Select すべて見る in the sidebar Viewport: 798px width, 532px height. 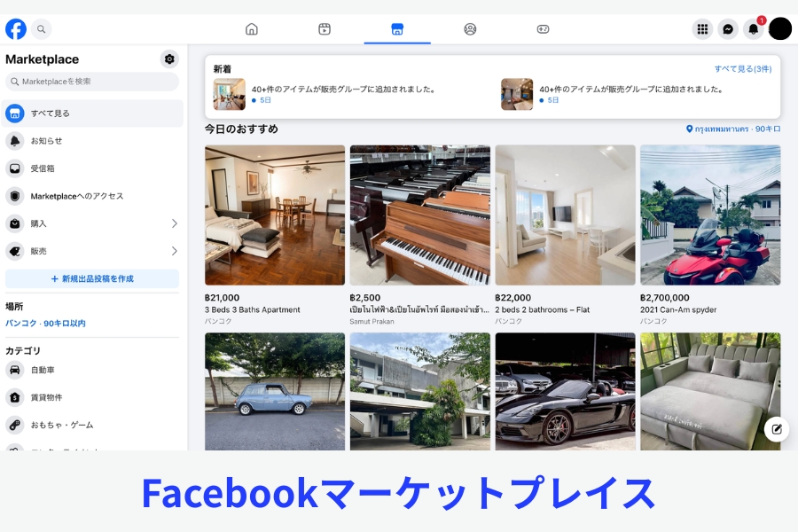(92, 113)
